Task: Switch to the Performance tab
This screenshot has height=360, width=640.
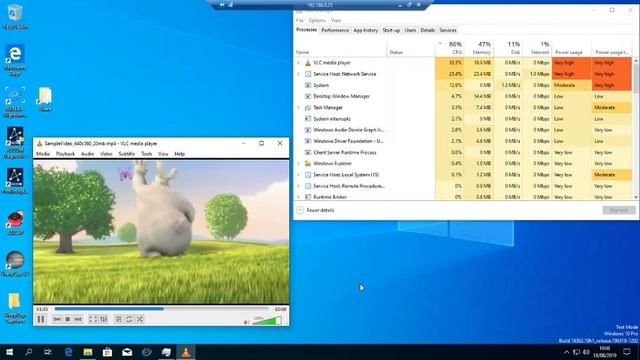Action: click(x=335, y=30)
